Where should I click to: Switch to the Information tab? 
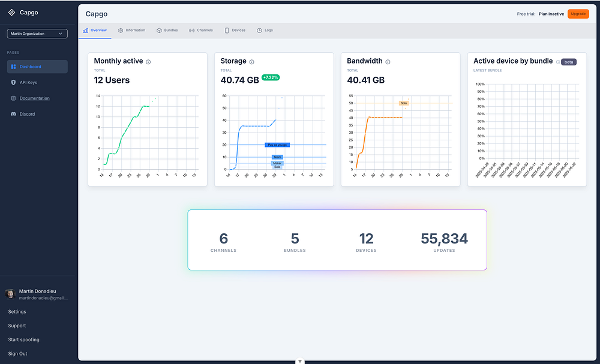(x=131, y=30)
